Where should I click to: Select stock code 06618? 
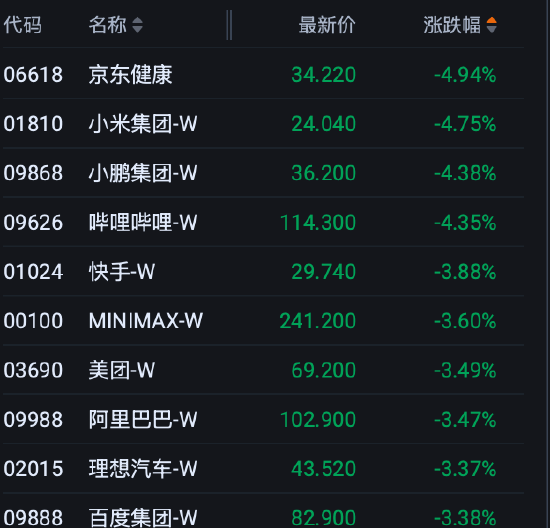(33, 75)
